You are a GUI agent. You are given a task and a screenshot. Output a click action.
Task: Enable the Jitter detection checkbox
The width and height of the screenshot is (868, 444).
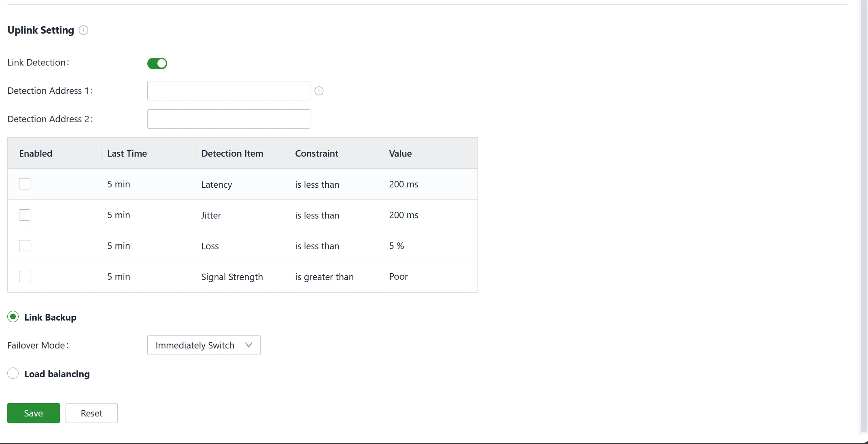pos(25,215)
